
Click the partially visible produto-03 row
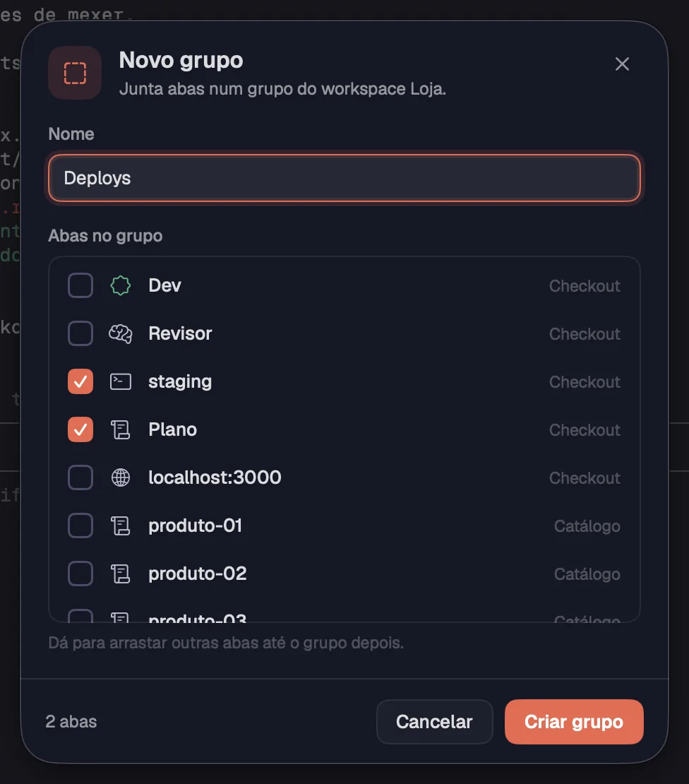tap(344, 615)
